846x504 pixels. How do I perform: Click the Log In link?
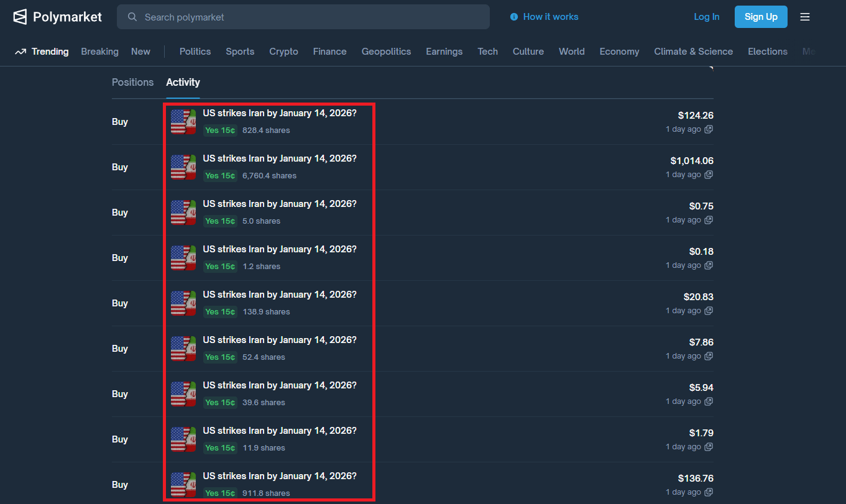click(x=707, y=17)
